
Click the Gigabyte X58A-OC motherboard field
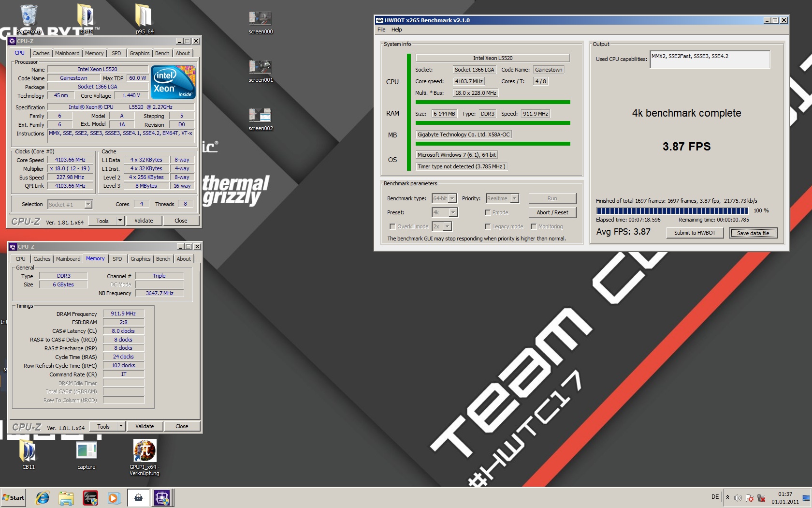tap(464, 134)
